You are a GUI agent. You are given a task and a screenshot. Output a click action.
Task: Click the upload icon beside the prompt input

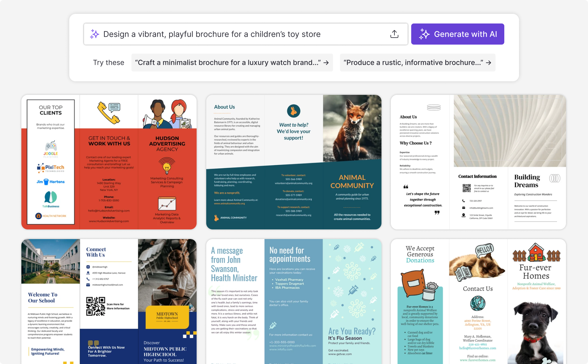click(x=394, y=34)
